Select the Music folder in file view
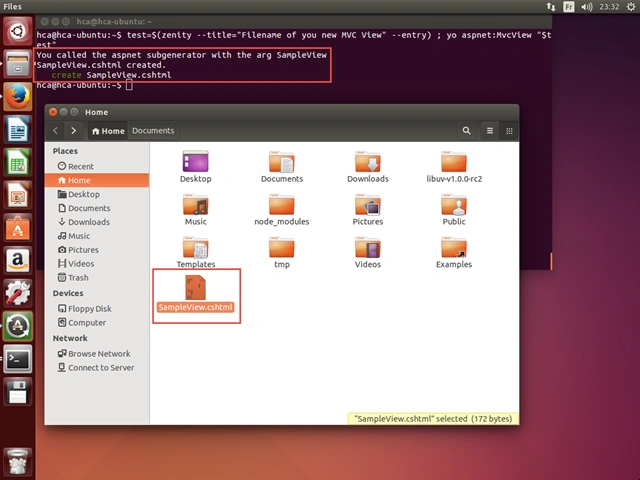Screen dimensions: 640x480 196,209
